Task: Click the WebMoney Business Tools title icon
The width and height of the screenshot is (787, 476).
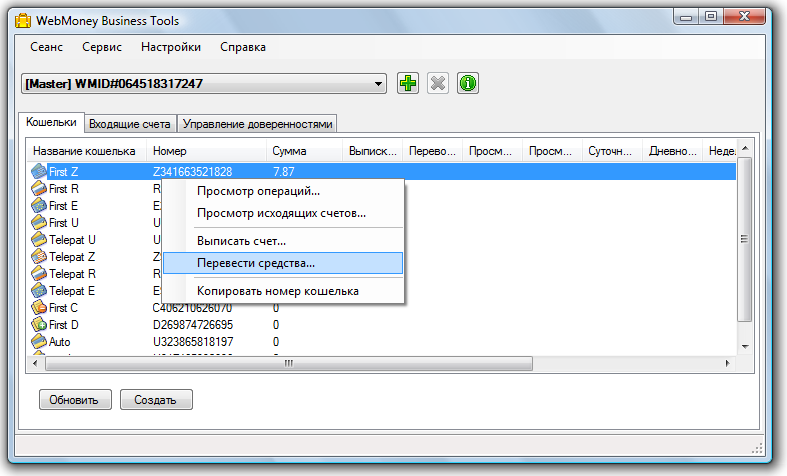Action: [23, 21]
